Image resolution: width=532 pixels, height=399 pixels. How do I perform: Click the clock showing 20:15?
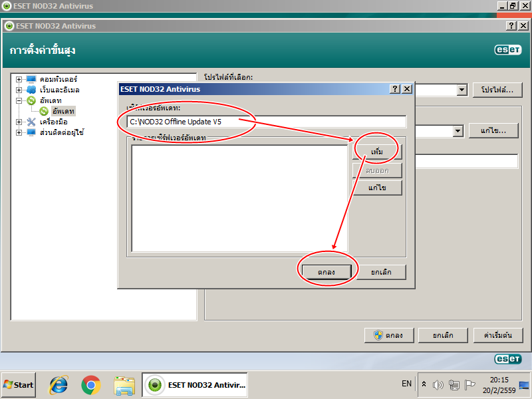coord(499,380)
